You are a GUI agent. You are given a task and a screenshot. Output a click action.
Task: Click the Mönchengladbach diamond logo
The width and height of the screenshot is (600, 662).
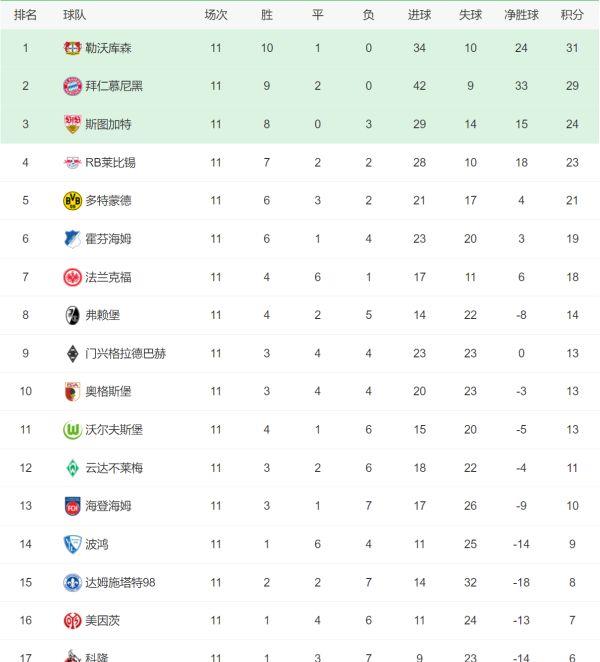coord(72,353)
